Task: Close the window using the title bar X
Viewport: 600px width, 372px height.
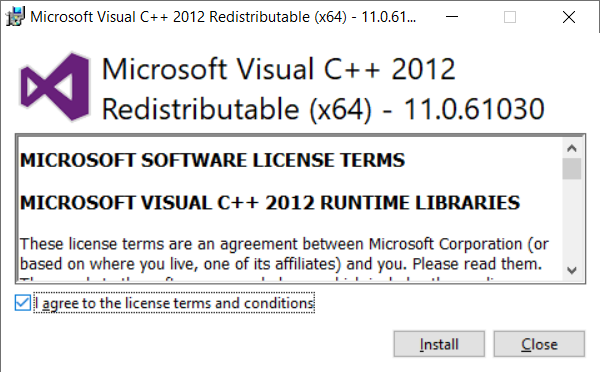Action: (569, 17)
